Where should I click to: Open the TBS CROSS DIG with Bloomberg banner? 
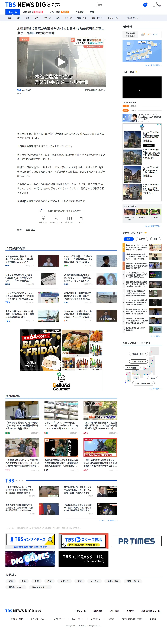[x=83, y=559]
